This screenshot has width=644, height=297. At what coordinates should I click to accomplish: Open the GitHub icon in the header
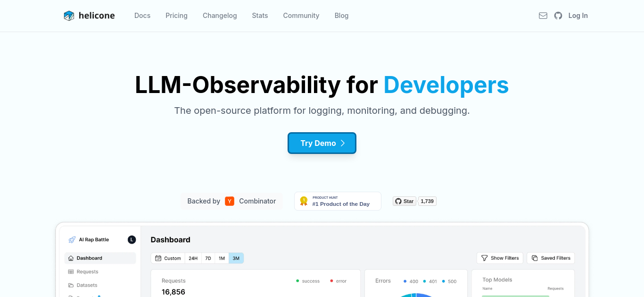[x=558, y=16]
